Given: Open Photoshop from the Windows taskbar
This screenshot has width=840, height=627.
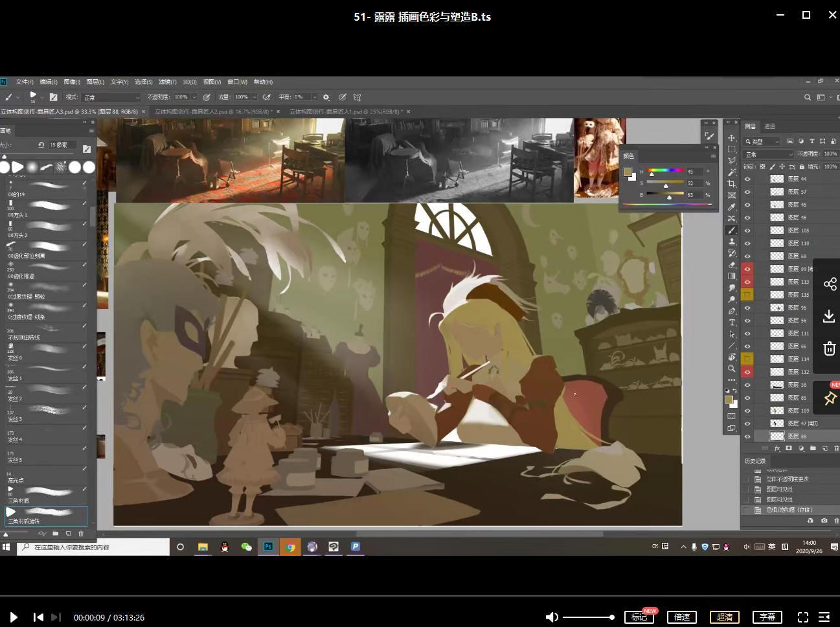Looking at the screenshot, I should coord(268,547).
